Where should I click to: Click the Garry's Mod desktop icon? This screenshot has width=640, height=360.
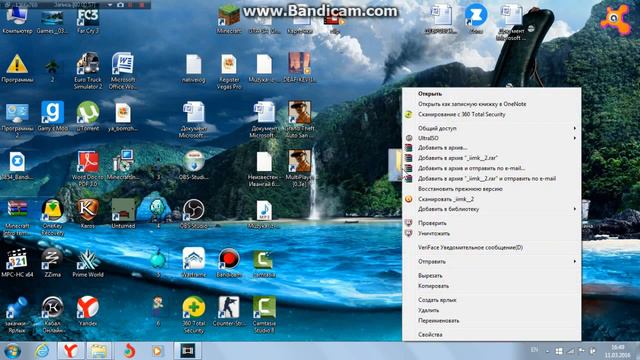(52, 116)
